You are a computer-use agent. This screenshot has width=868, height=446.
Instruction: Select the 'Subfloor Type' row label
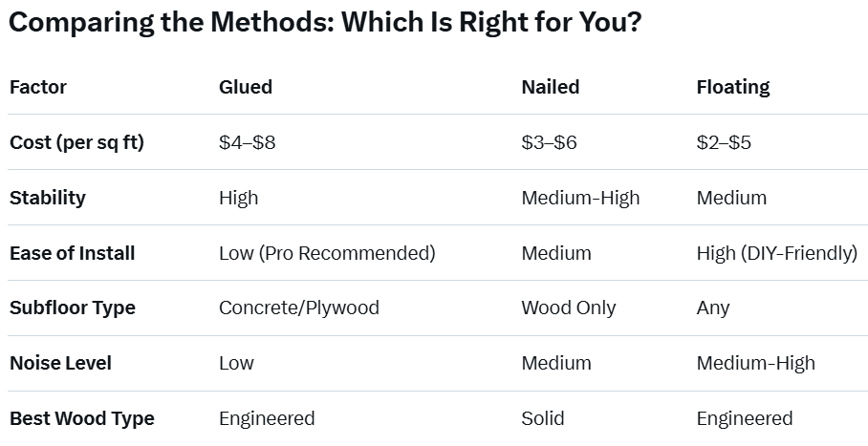click(73, 308)
